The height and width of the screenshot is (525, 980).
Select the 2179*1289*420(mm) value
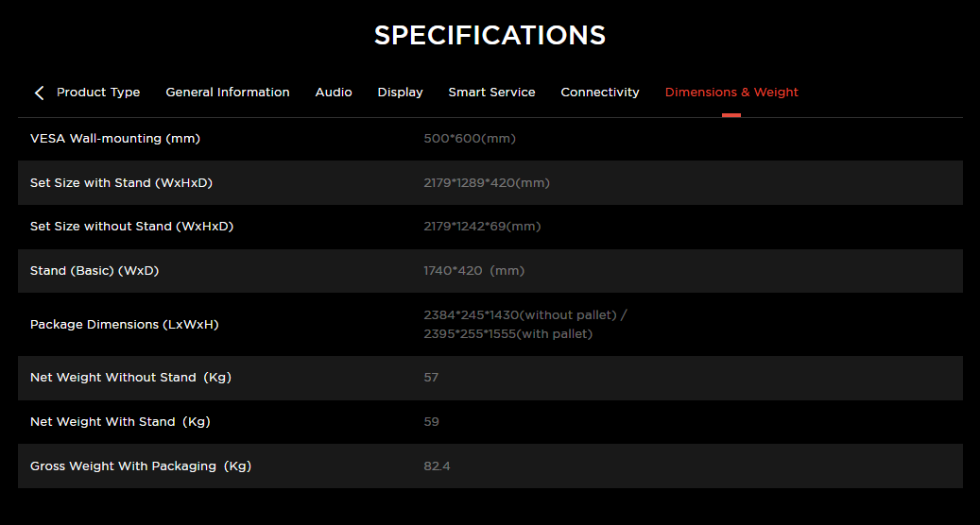click(487, 183)
